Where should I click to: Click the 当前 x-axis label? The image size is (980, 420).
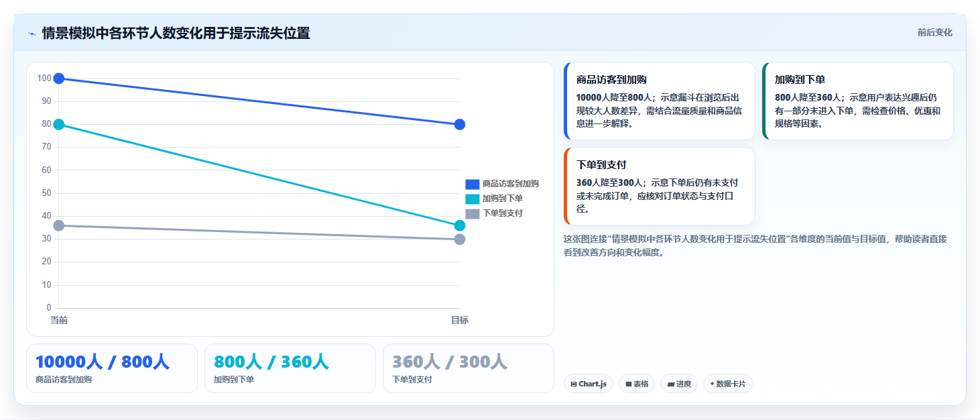coord(59,320)
